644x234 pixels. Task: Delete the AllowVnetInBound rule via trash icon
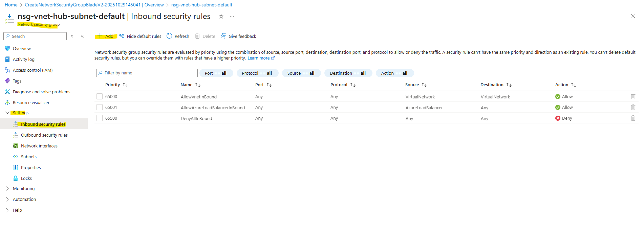coord(633,96)
